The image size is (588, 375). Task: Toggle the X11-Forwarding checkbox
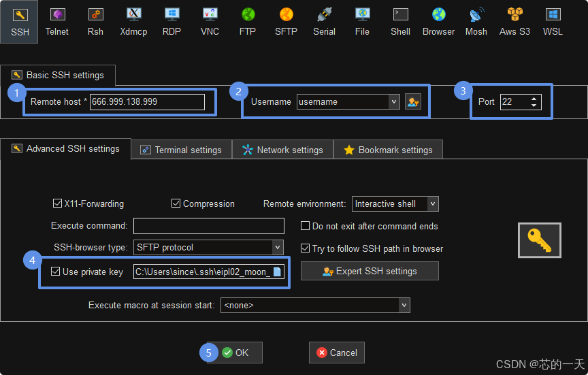57,203
